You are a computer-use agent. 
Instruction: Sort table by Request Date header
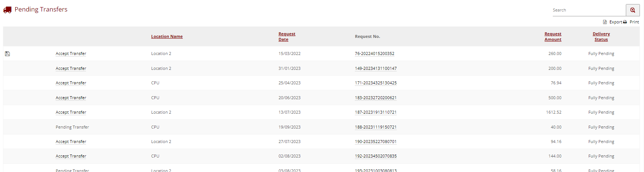coord(287,36)
